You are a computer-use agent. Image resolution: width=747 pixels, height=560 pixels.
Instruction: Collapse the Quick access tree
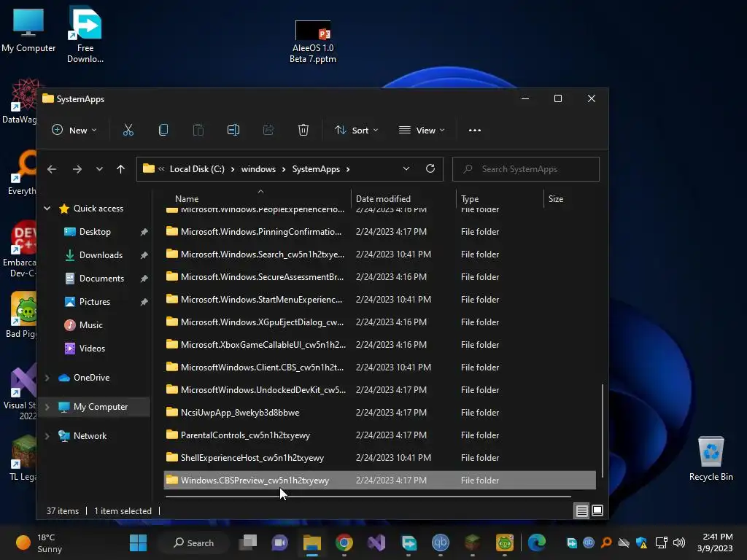[x=47, y=208]
